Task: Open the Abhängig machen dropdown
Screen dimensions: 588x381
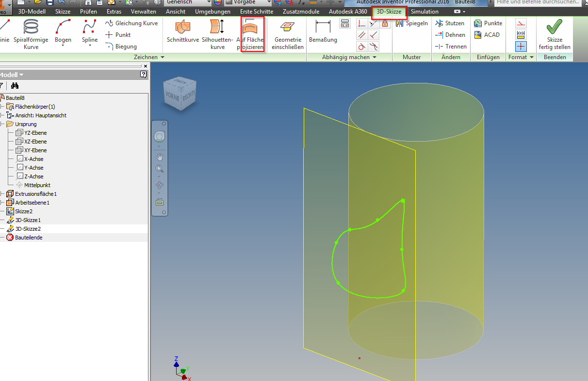Action: [348, 57]
